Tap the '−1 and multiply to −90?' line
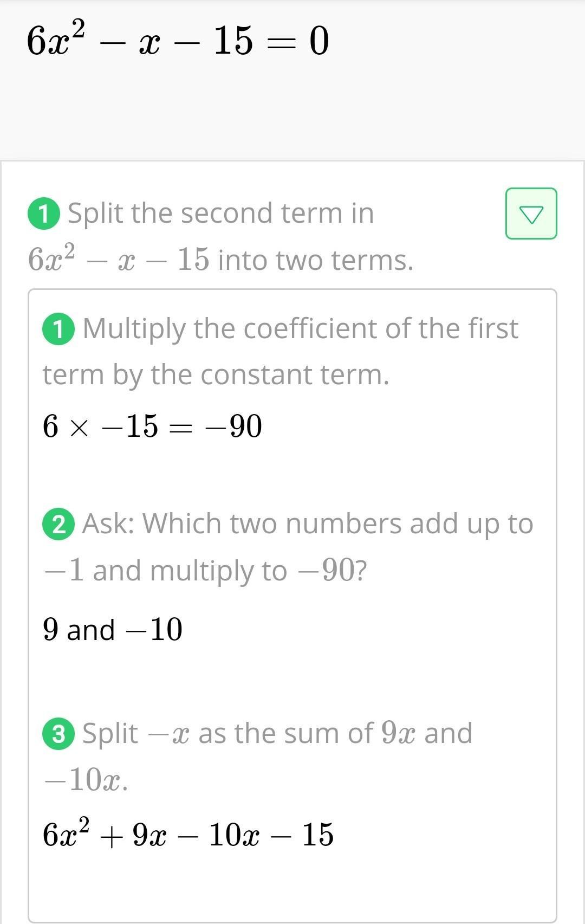 (x=206, y=571)
